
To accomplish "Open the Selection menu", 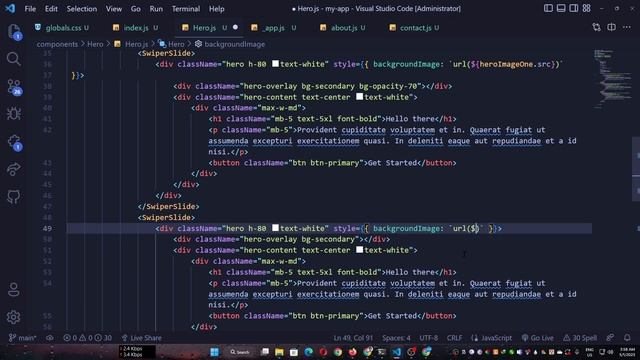I will 82,9.
